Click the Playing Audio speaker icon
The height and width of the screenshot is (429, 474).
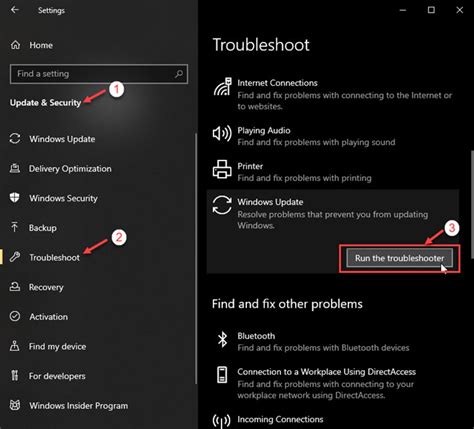pos(222,134)
